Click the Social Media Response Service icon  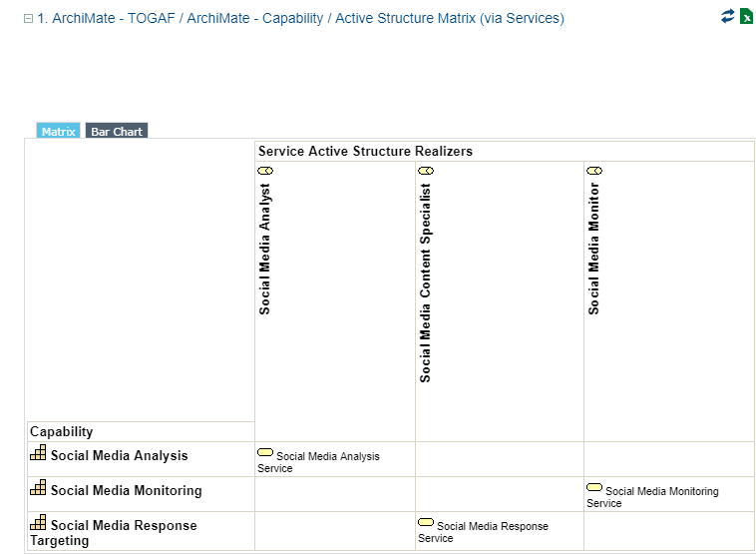(426, 523)
